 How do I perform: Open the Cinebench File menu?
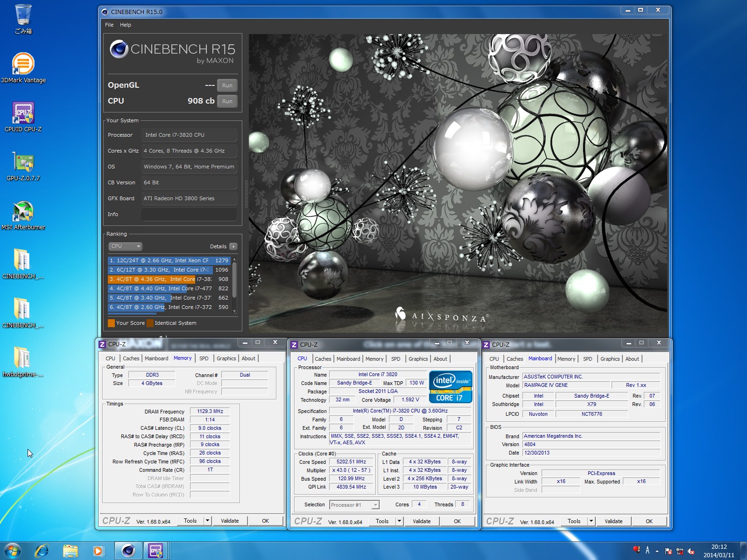pyautogui.click(x=109, y=25)
